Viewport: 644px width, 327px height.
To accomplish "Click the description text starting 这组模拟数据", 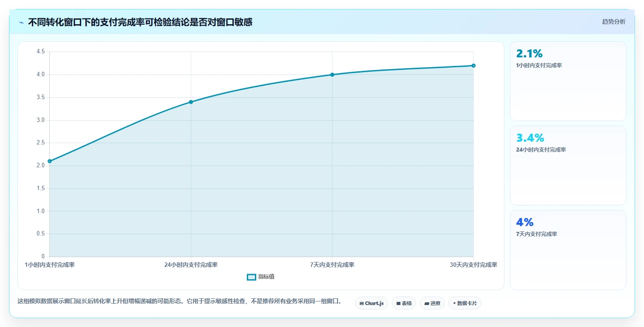I will pyautogui.click(x=179, y=301).
